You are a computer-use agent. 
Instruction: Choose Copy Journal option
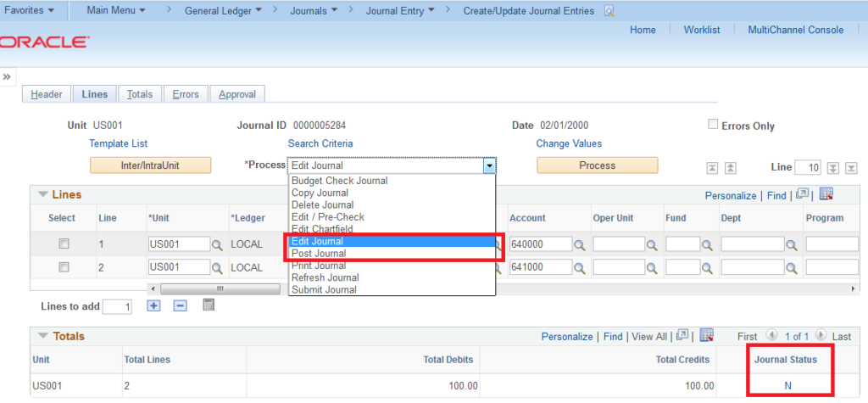(392, 193)
